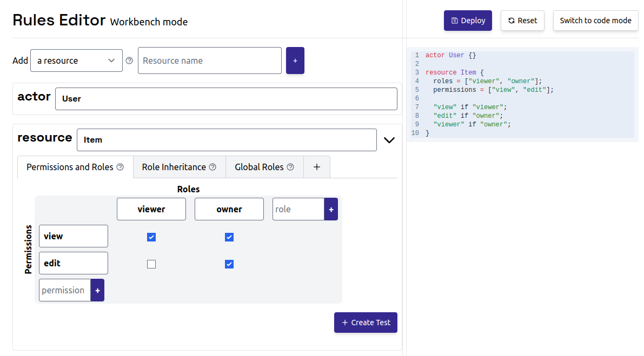
Task: Uncheck view permission for viewer role
Action: pyautogui.click(x=151, y=237)
